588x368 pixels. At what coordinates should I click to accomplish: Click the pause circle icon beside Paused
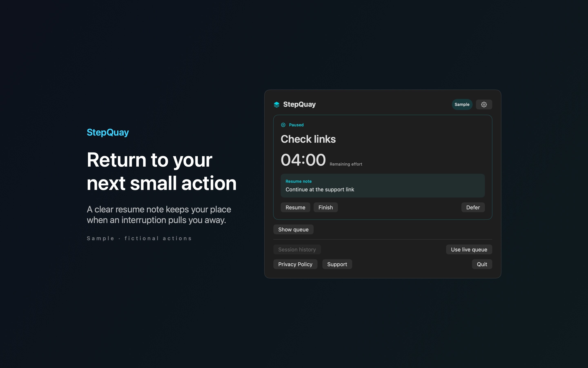pos(283,125)
